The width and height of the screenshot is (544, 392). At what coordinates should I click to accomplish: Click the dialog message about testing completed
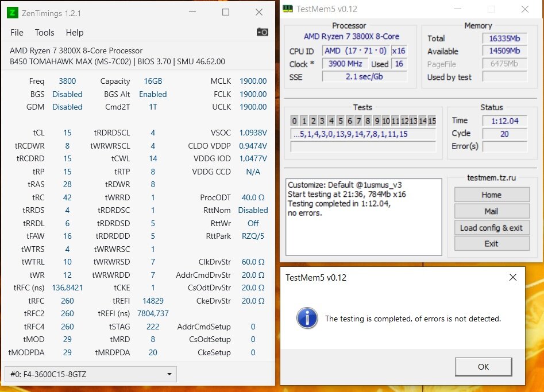click(413, 319)
